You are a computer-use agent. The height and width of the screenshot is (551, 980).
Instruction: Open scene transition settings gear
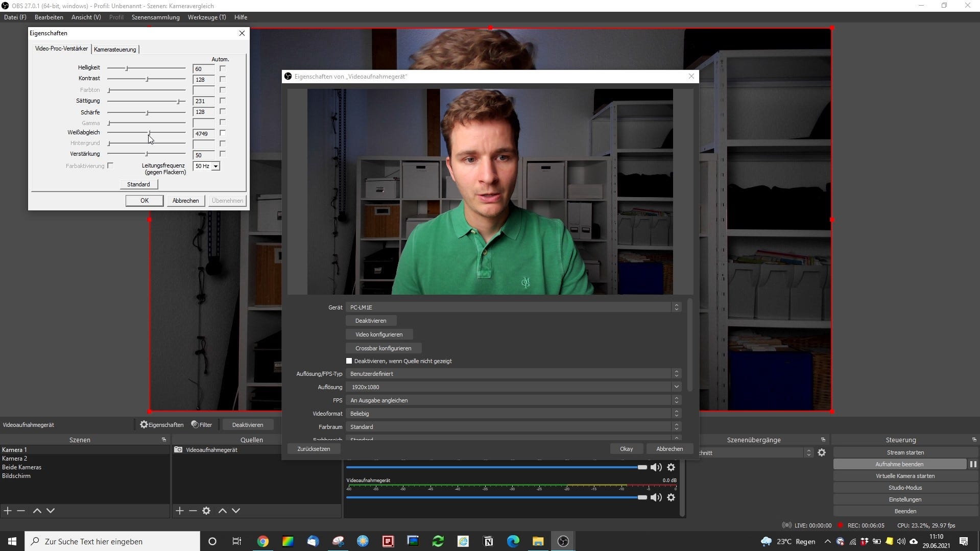[x=822, y=452]
